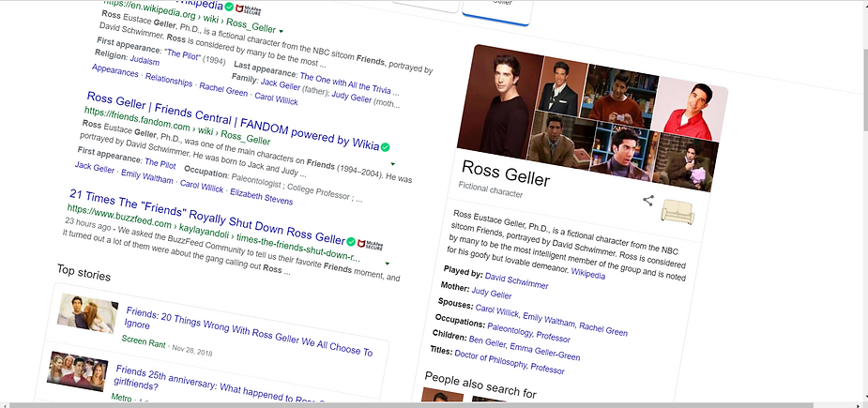Viewport: 868px width, 408px height.
Task: Open Carol Willick sitelink under Wikipedia result
Action: [276, 98]
